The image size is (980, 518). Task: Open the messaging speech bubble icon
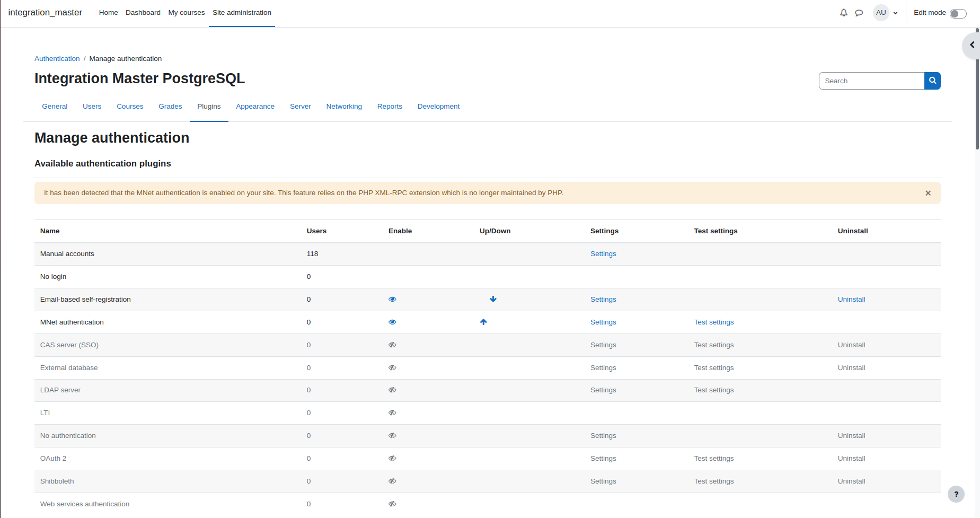click(859, 13)
